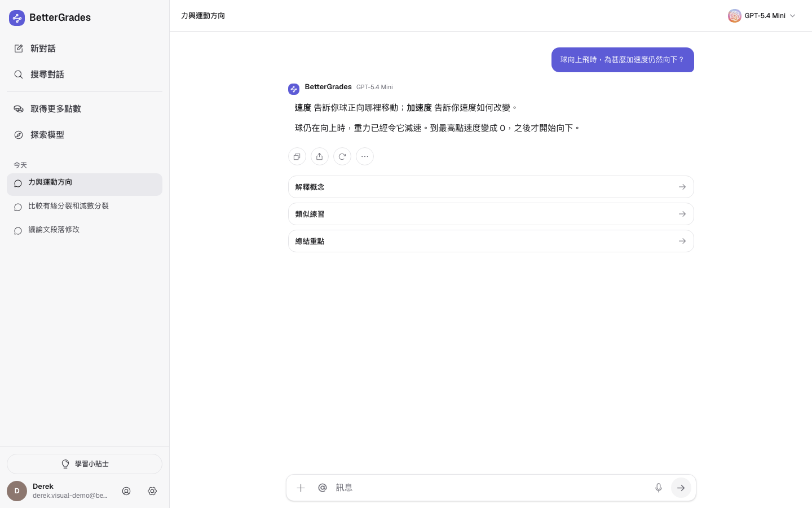Click the email derek.visual-demo text

70,496
